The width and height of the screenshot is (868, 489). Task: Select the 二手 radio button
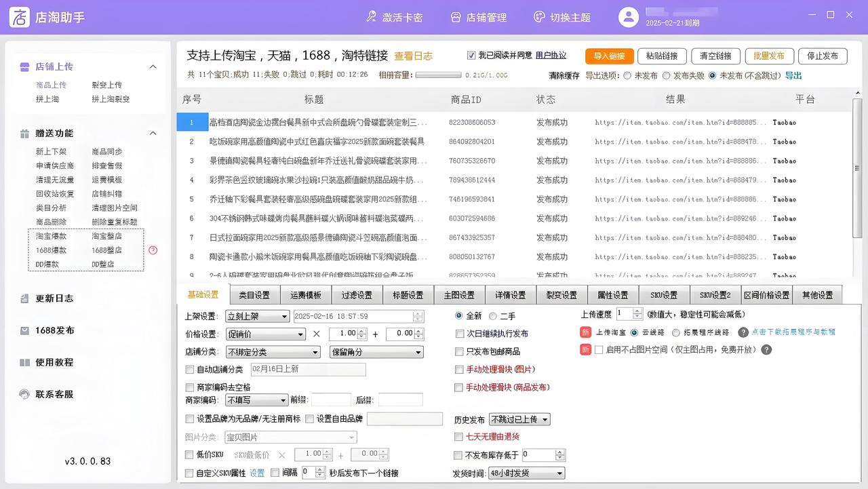click(x=493, y=316)
